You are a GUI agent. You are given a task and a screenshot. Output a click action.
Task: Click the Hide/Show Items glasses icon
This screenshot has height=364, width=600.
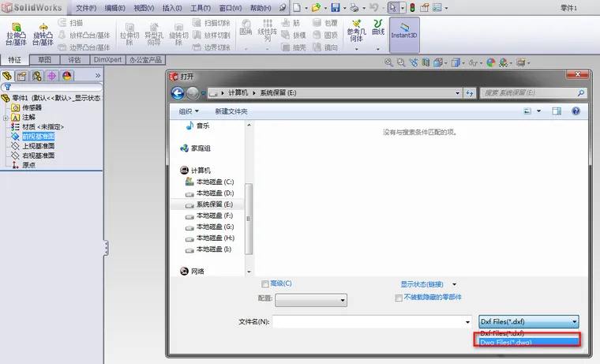point(473,62)
